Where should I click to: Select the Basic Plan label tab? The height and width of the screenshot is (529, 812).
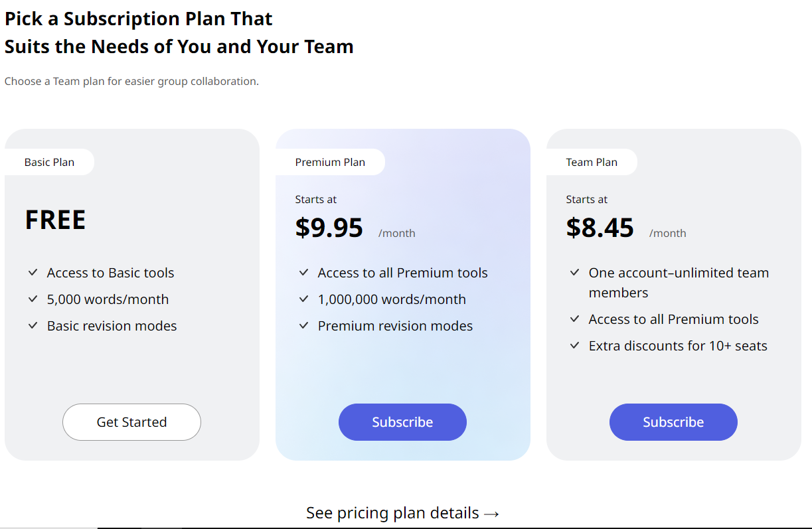point(49,162)
